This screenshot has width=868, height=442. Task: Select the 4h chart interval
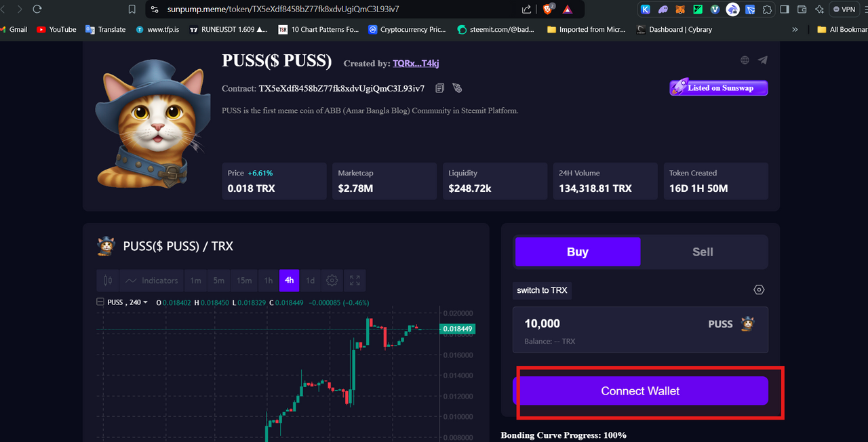[x=289, y=281]
